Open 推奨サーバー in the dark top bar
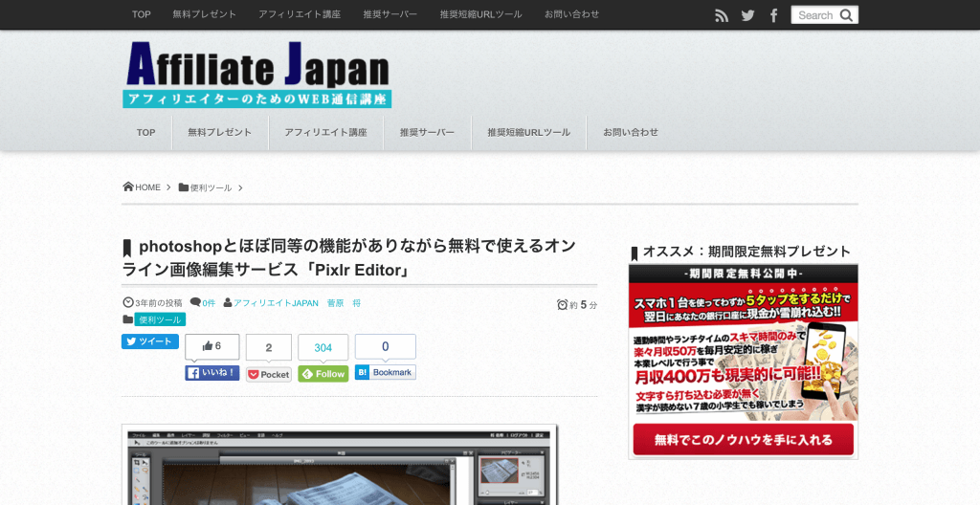This screenshot has height=505, width=980. click(x=390, y=13)
